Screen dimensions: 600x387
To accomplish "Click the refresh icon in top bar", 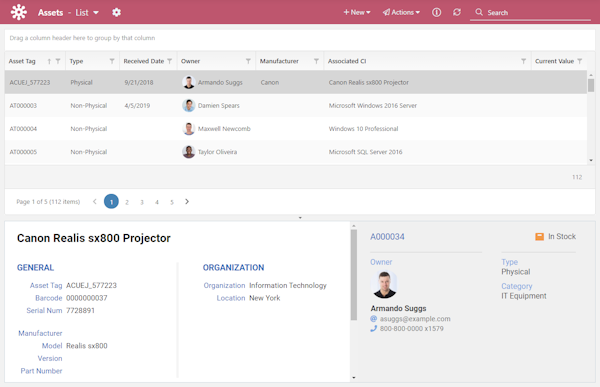I will (x=457, y=12).
